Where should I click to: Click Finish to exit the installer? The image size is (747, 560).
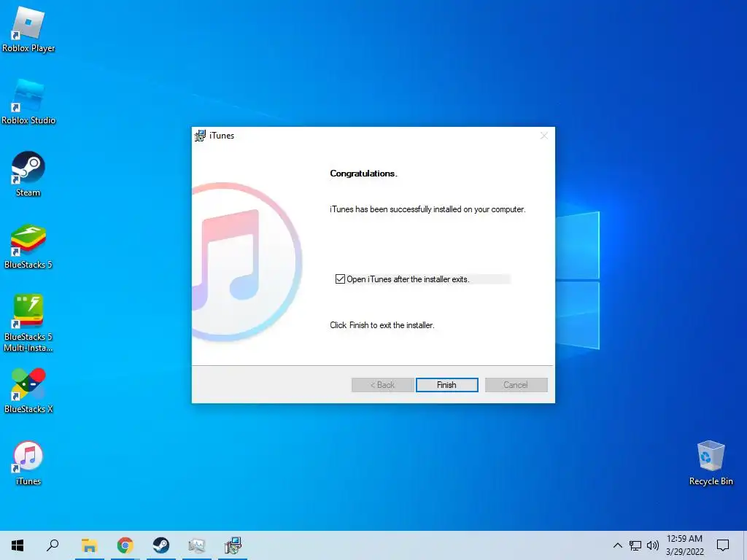447,385
